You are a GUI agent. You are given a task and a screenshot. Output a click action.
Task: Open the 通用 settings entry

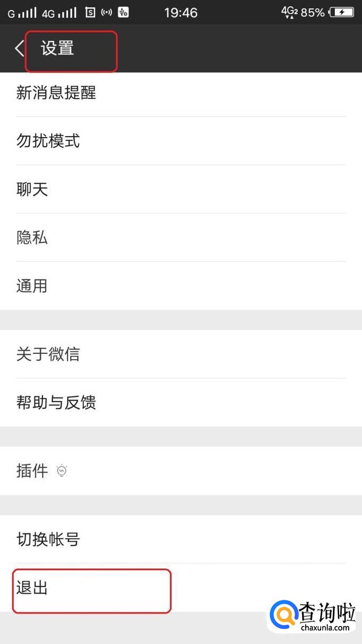(x=32, y=286)
